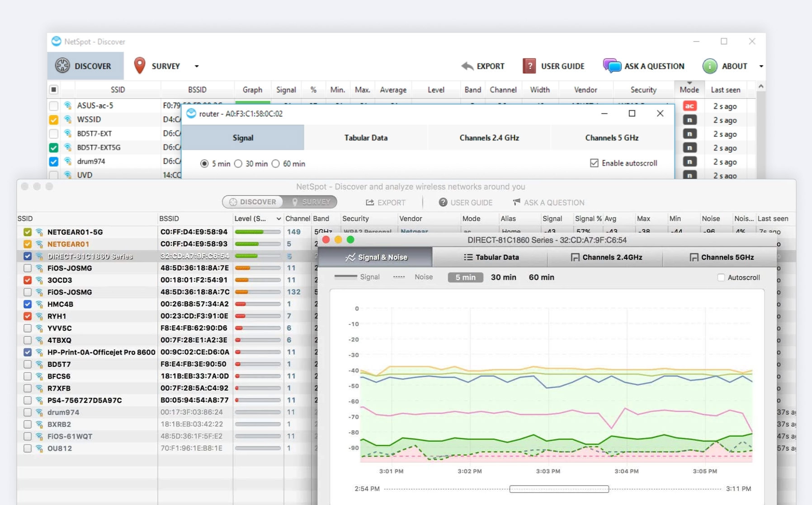Click the NETGEAR01-5G level bar

point(258,232)
